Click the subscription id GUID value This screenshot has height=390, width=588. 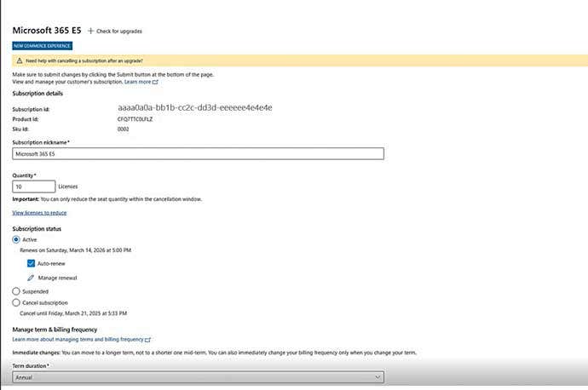point(194,108)
